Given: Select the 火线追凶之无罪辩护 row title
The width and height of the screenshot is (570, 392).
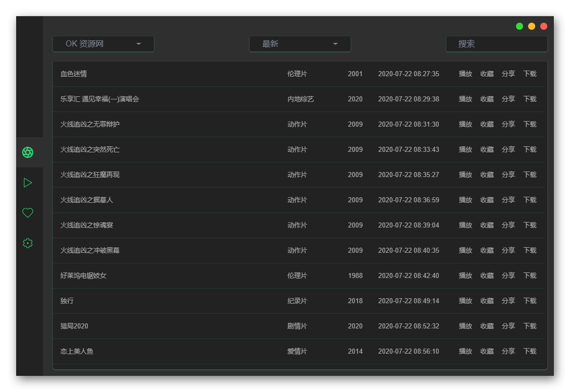Looking at the screenshot, I should point(90,124).
